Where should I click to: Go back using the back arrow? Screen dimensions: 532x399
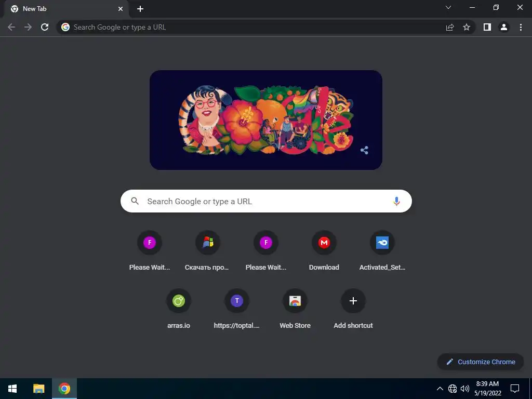pos(11,27)
